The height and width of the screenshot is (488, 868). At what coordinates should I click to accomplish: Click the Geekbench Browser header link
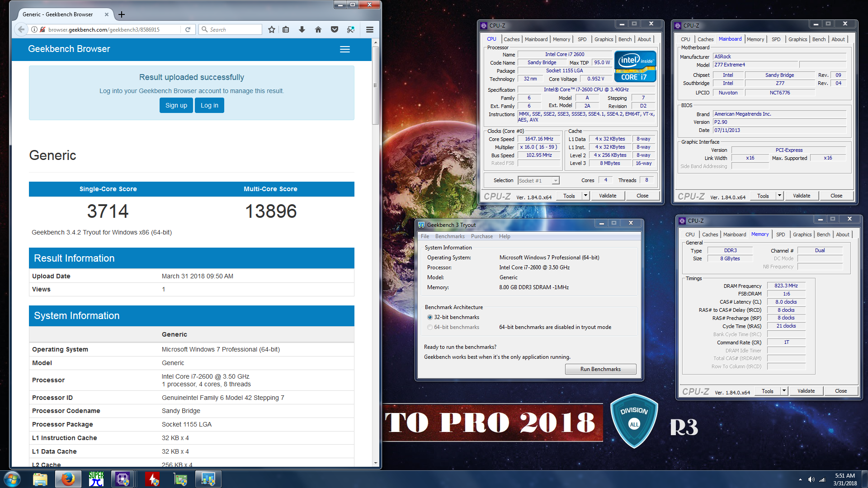pos(69,49)
